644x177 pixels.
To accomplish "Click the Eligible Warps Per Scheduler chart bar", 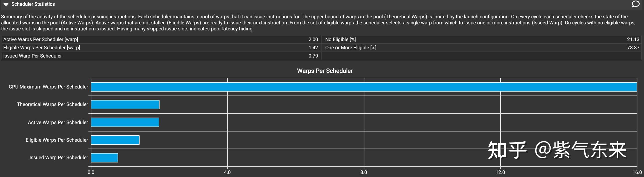I will (115, 140).
